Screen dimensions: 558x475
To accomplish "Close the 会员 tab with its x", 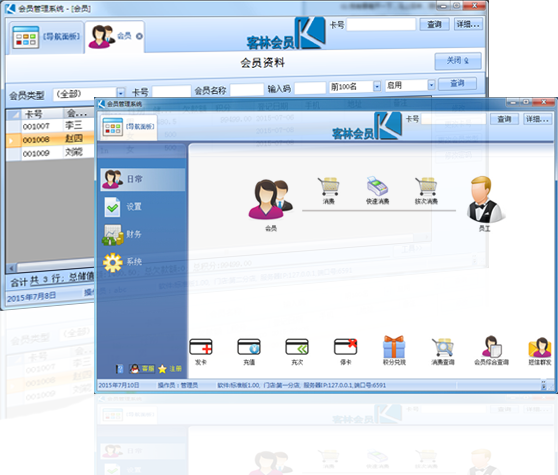I will pos(139,36).
